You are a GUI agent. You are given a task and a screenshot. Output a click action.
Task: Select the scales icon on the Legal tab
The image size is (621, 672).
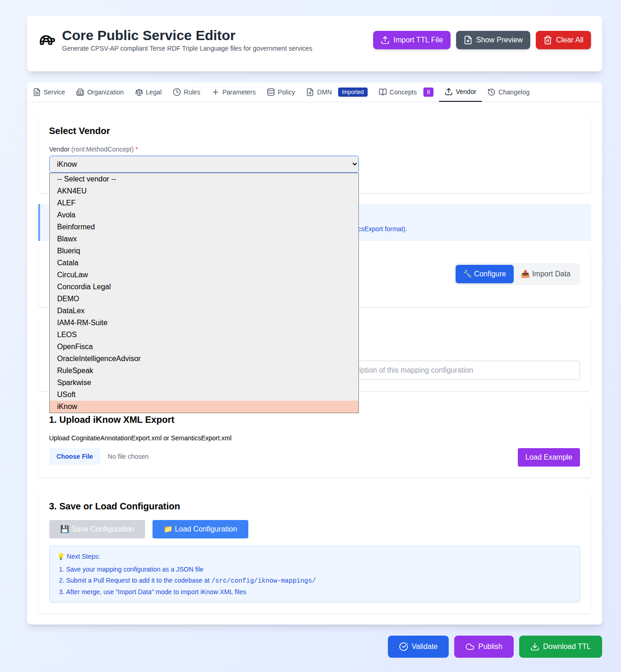tap(139, 92)
